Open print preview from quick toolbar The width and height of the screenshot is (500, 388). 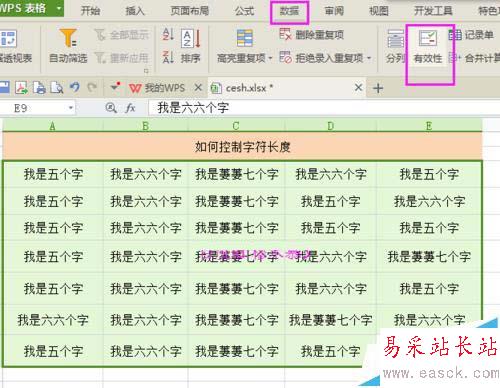coord(57,87)
